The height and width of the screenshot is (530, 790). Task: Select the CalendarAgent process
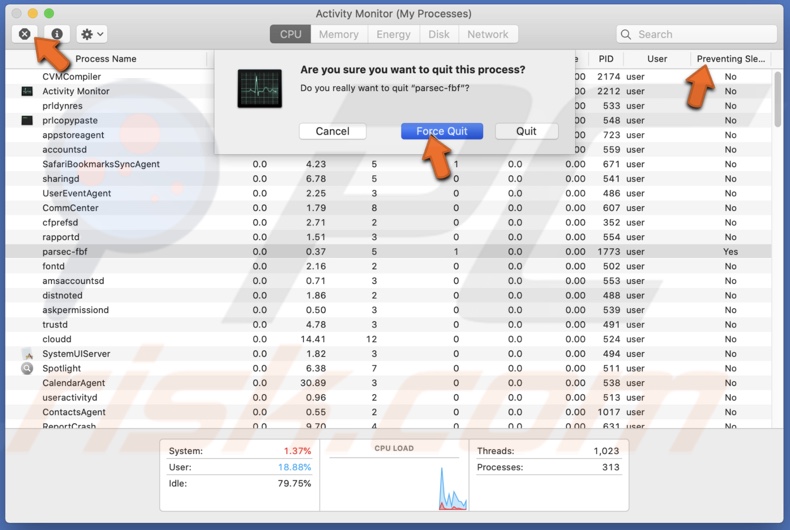(x=74, y=383)
